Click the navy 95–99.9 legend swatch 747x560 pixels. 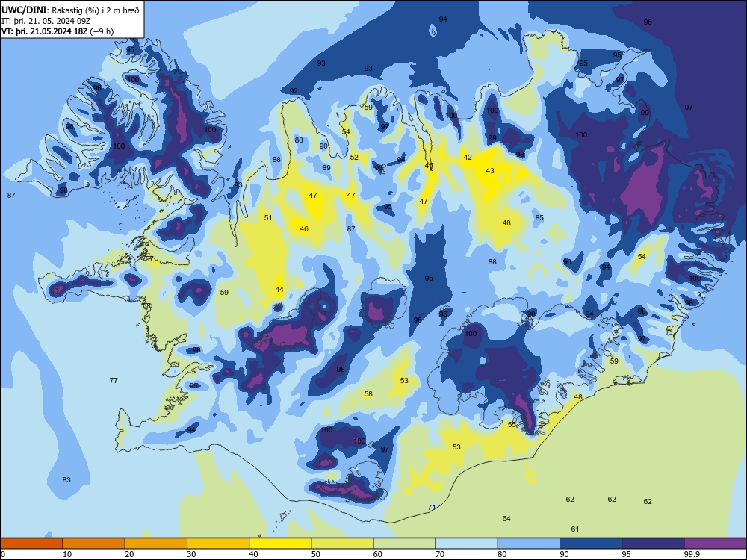pyautogui.click(x=653, y=544)
